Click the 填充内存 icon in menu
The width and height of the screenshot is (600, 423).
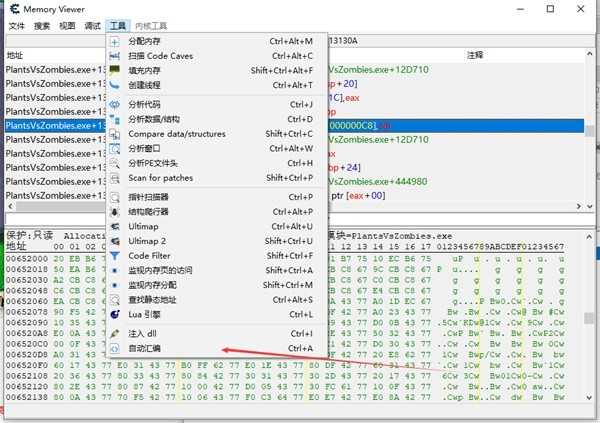click(x=116, y=71)
